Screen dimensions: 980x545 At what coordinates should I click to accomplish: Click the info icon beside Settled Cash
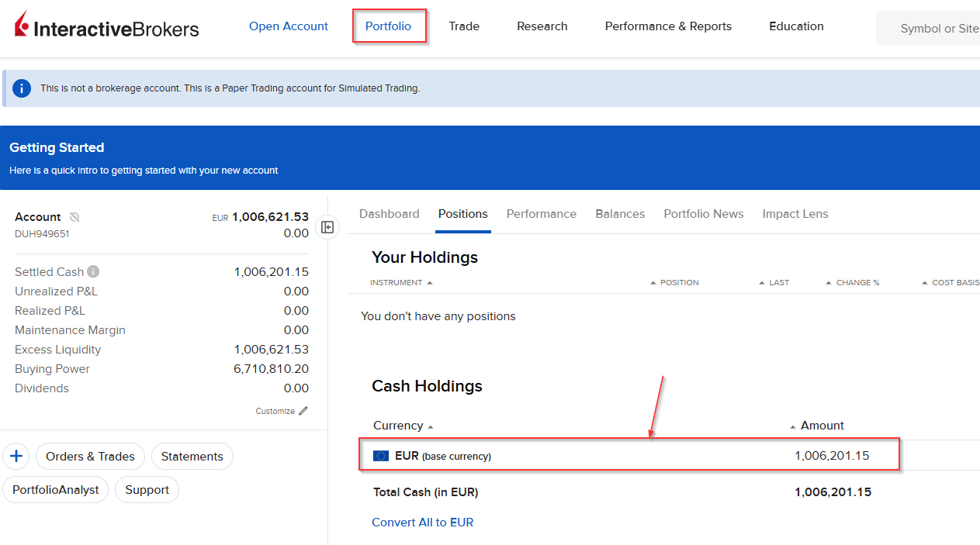click(x=92, y=271)
